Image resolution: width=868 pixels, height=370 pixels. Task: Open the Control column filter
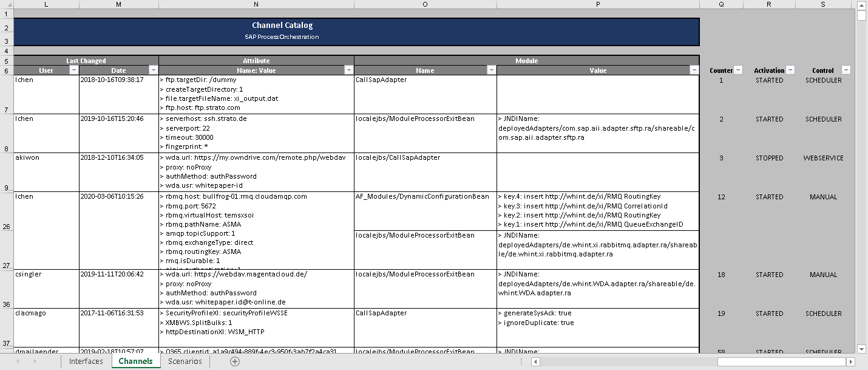point(846,70)
